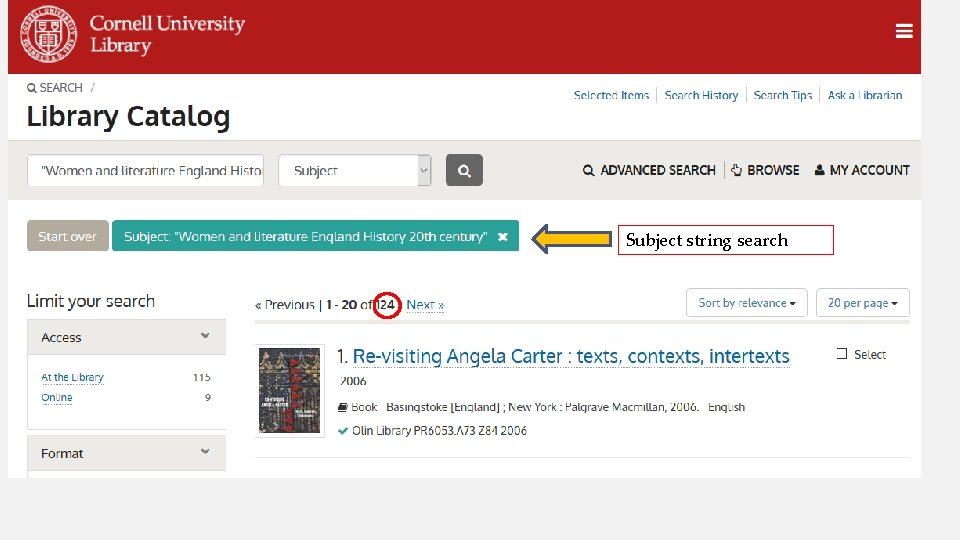Click the Library Catalog heading
Image resolution: width=960 pixels, height=540 pixels.
pos(128,116)
